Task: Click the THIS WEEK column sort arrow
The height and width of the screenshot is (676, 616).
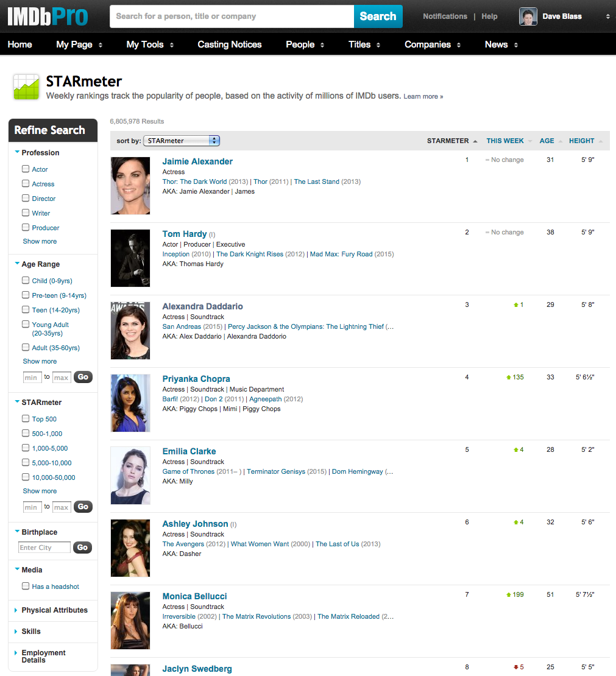Action: 530,141
